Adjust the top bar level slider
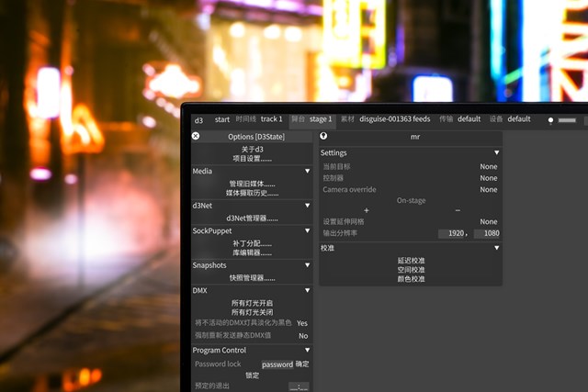This screenshot has height=392, width=588. click(567, 120)
